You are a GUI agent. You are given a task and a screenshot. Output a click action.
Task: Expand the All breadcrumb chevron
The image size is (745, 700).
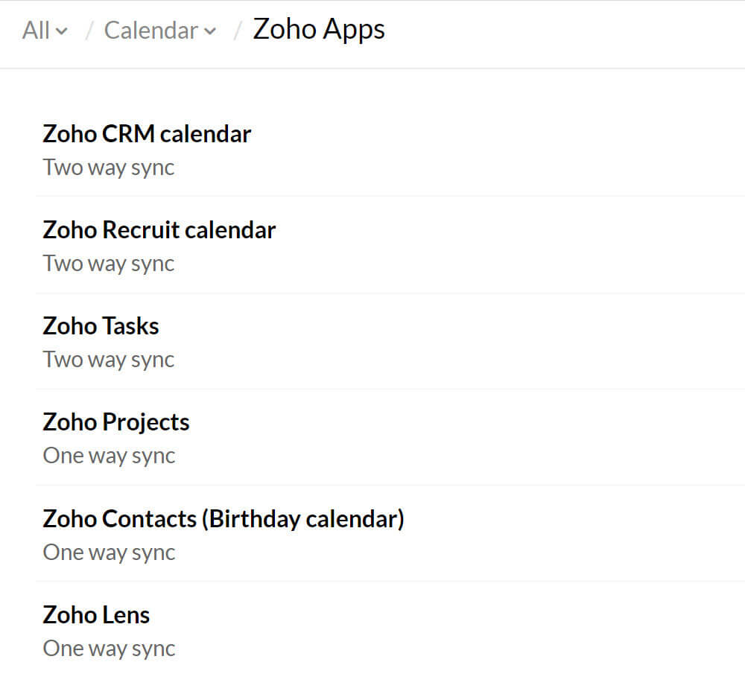[62, 31]
